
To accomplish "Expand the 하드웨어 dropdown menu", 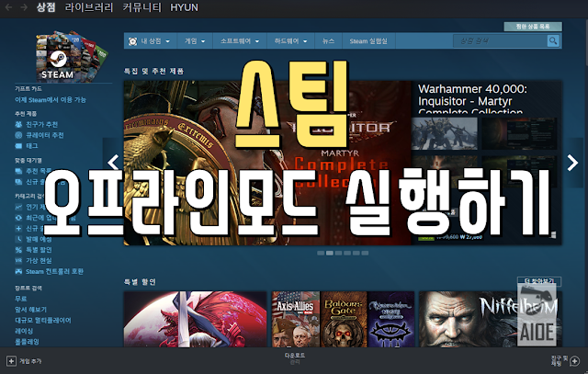I will (290, 40).
